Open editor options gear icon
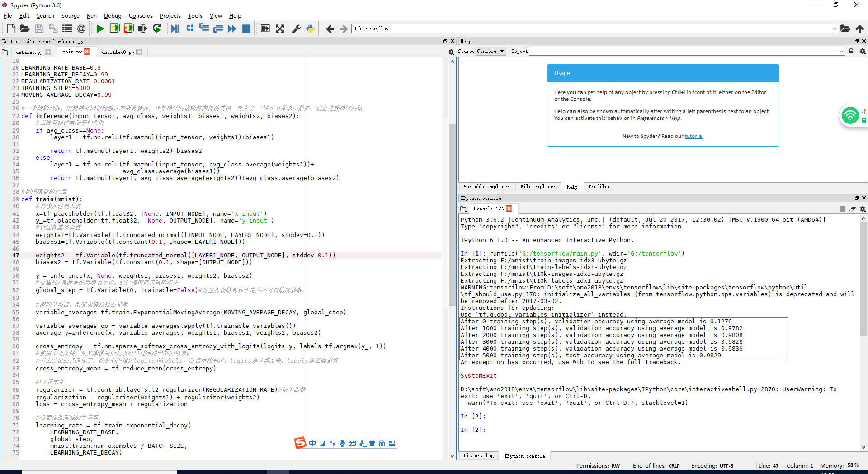868x474 pixels. pos(451,52)
